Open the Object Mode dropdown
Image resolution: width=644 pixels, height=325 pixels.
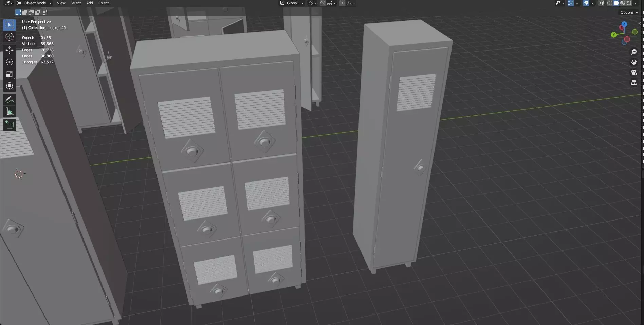(35, 3)
